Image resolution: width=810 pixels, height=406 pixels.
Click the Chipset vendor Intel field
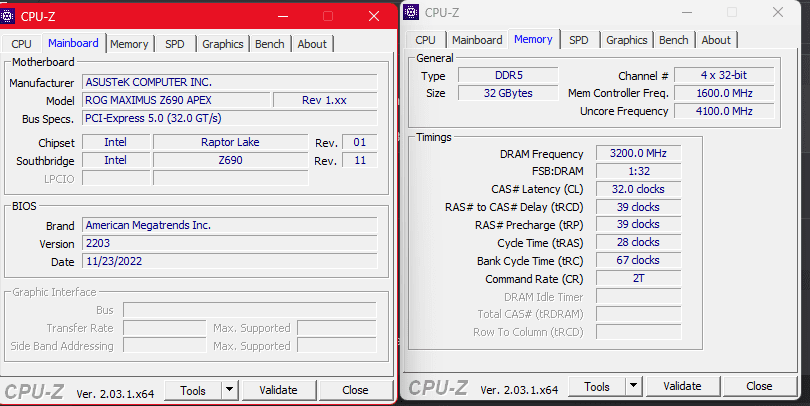[x=116, y=142]
